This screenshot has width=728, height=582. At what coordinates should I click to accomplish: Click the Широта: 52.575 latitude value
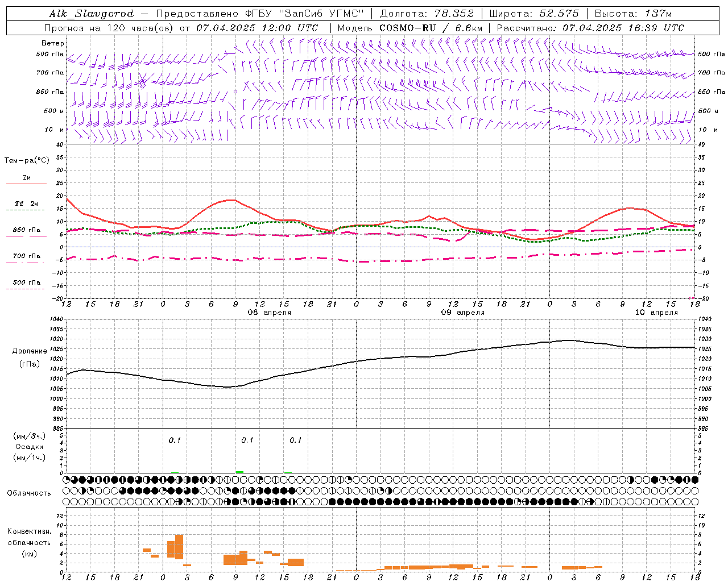click(x=534, y=14)
